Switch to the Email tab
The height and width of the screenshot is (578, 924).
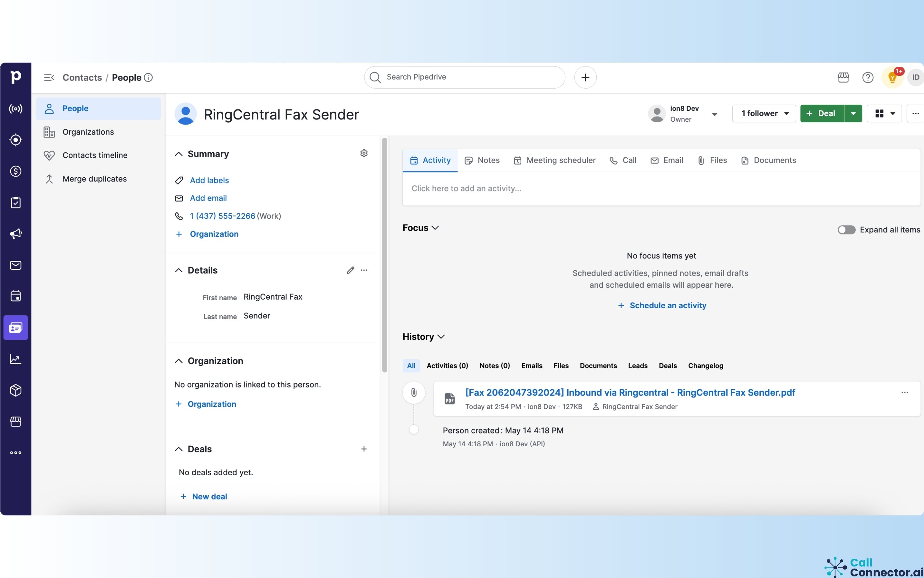[x=667, y=161]
